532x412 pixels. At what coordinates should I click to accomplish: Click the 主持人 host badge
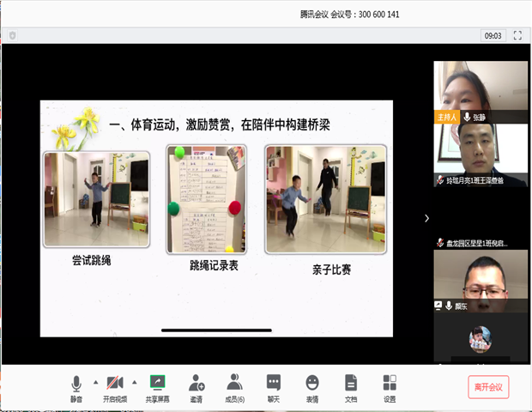click(x=445, y=117)
